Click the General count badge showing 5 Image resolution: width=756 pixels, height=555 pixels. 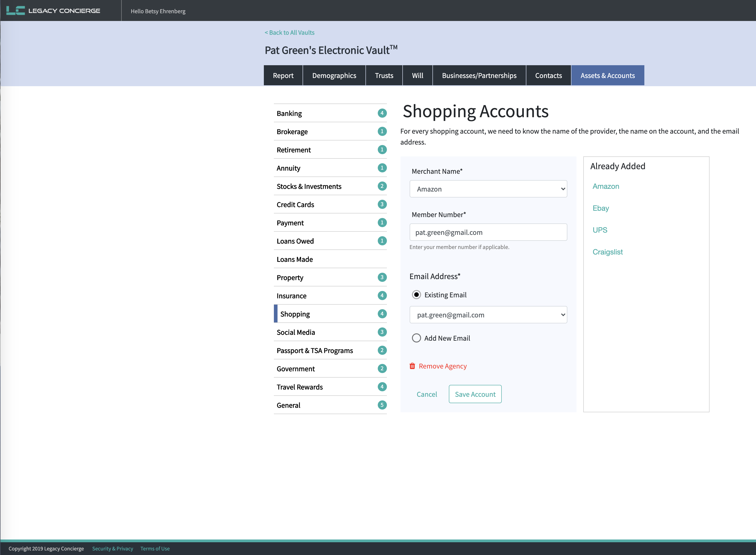tap(382, 405)
